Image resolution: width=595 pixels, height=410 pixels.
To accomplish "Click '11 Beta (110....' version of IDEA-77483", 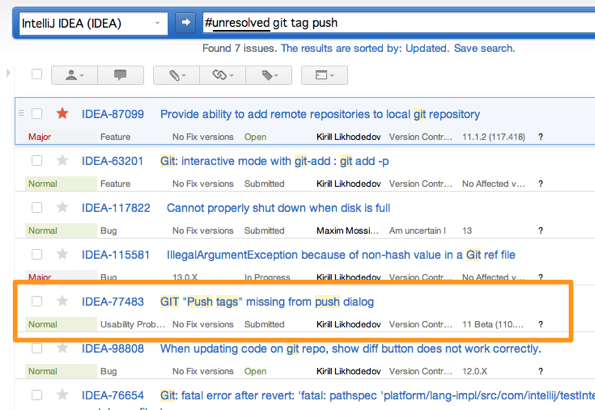I will [x=493, y=325].
